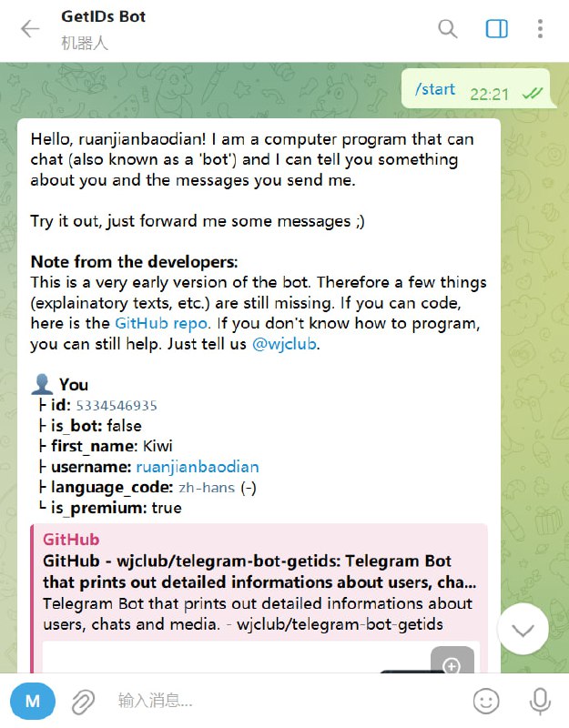Toggle the right sidebar panel
569x728 pixels.
[496, 29]
